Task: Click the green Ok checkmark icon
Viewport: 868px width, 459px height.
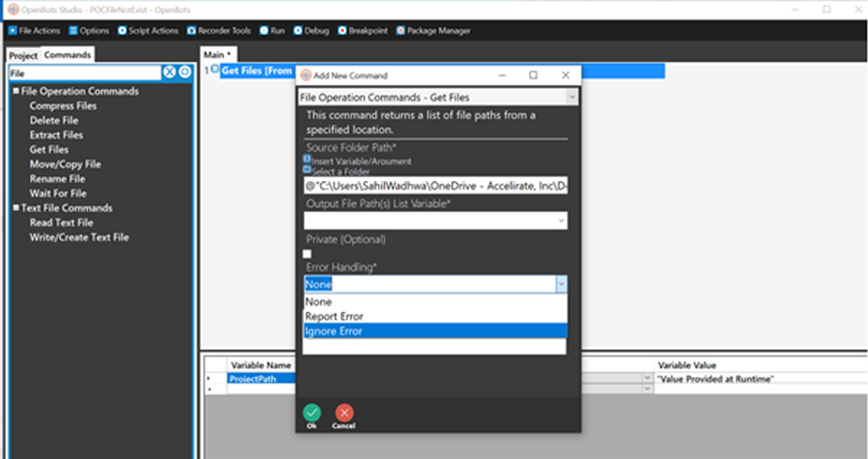Action: [x=311, y=413]
